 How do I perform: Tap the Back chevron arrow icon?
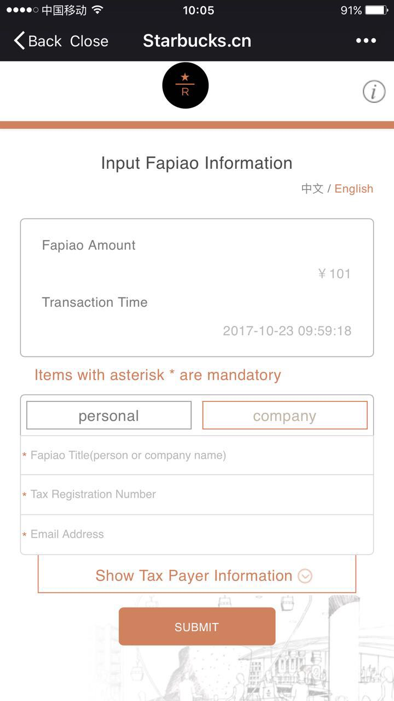tap(19, 41)
